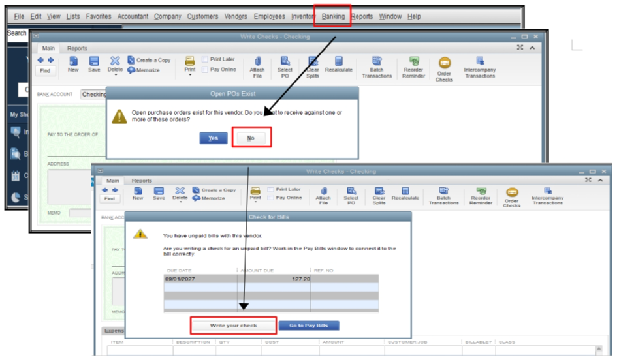Viewport: 619px width, 364px height.
Task: Open the Employees menu
Action: 269,16
